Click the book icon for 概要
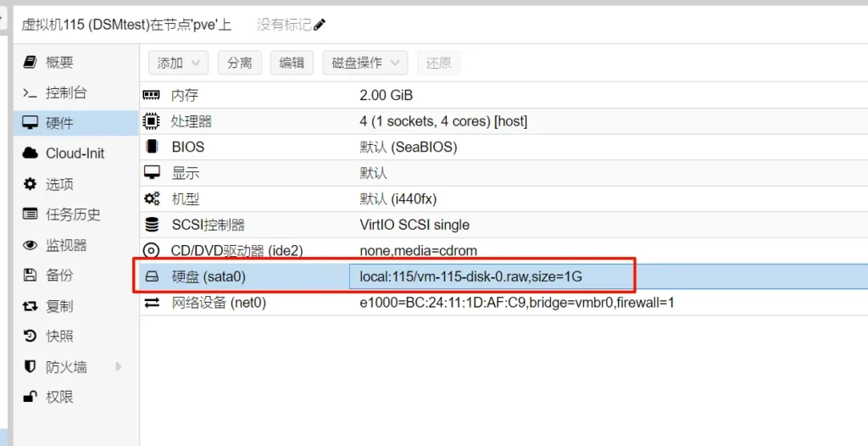The width and height of the screenshot is (868, 446). [31, 62]
